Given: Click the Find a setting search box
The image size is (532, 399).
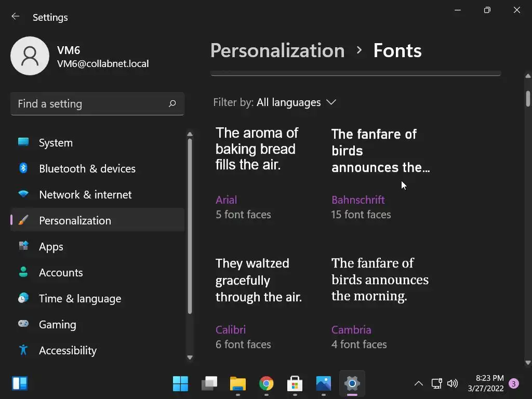Looking at the screenshot, I should pyautogui.click(x=97, y=103).
